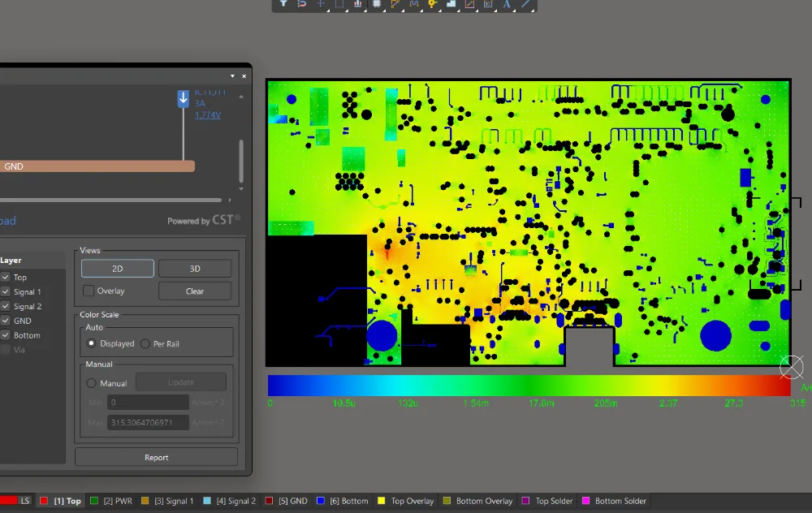Toggle the magnet snap options icon
812x513 pixels.
point(302,3)
